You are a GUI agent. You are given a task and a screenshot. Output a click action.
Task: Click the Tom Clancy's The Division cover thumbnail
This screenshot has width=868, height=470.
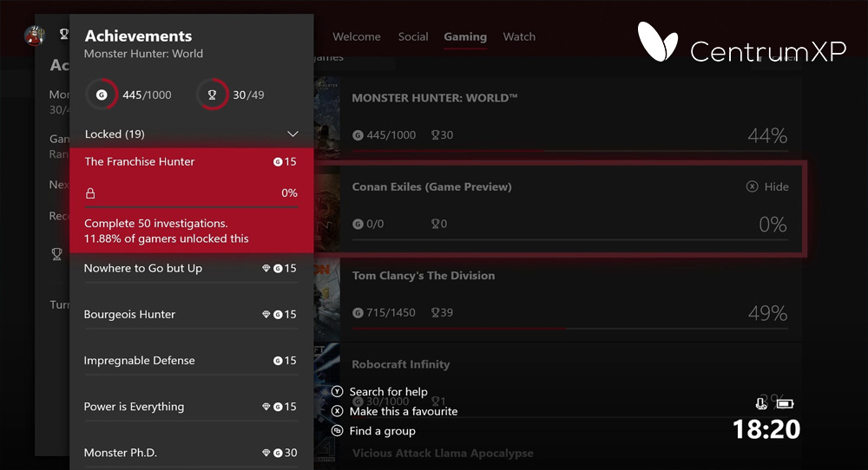click(327, 299)
